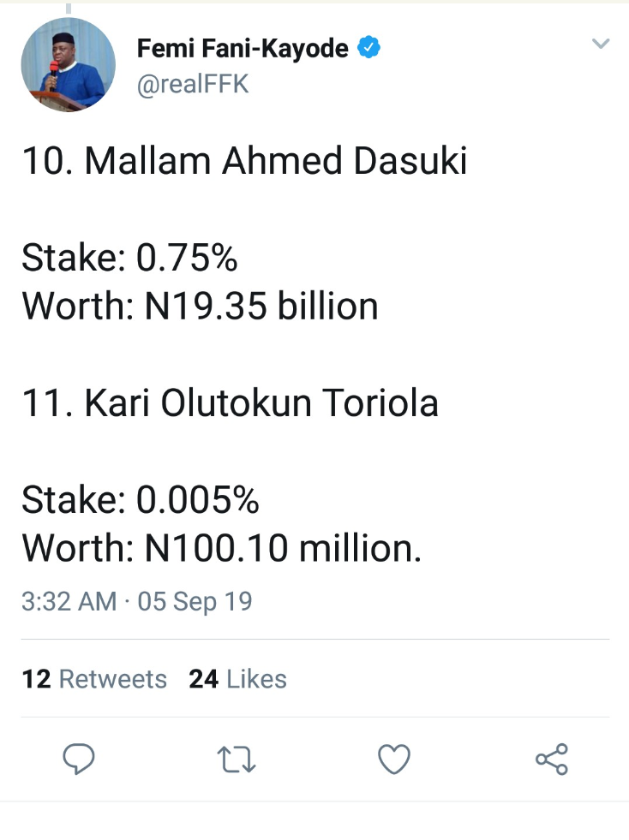
Task: Click the blue verified badge
Action: coord(368,49)
